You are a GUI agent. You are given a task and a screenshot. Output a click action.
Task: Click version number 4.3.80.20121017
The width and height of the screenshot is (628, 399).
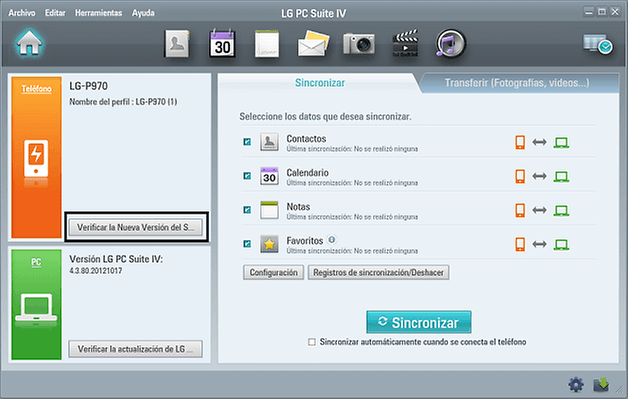tap(96, 271)
